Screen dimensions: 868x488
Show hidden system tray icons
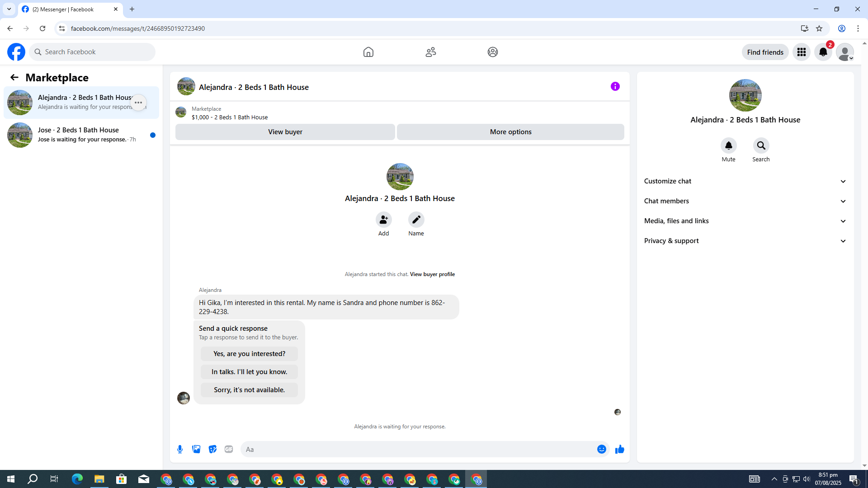click(774, 479)
